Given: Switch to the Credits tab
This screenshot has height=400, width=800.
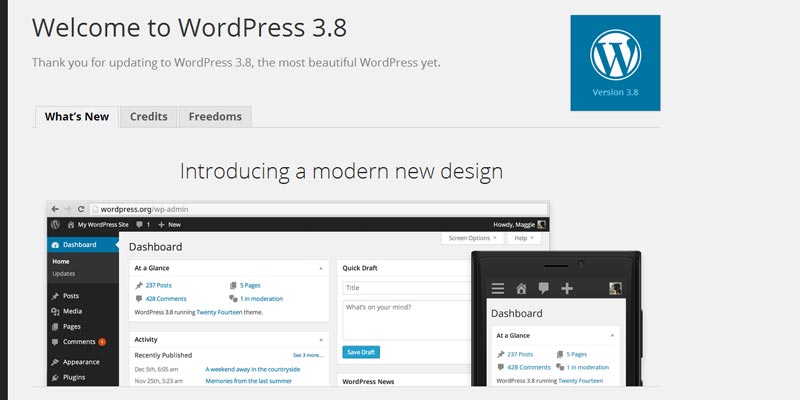Looking at the screenshot, I should coord(149,116).
